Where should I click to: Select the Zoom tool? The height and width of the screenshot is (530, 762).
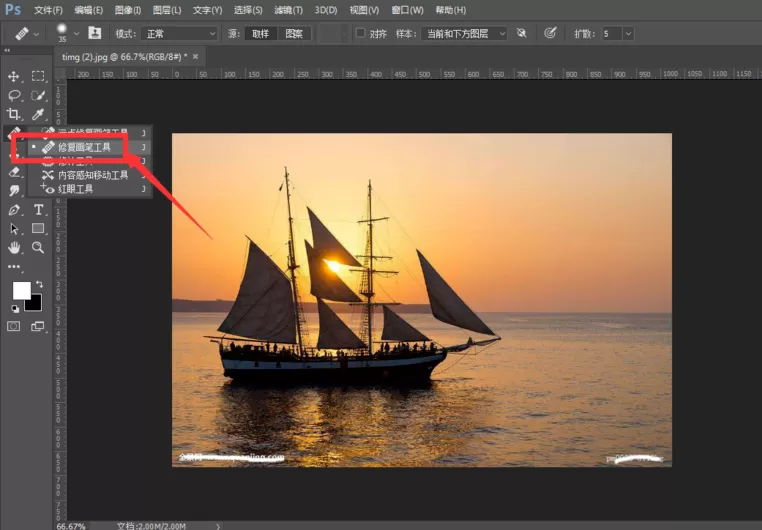[x=38, y=248]
